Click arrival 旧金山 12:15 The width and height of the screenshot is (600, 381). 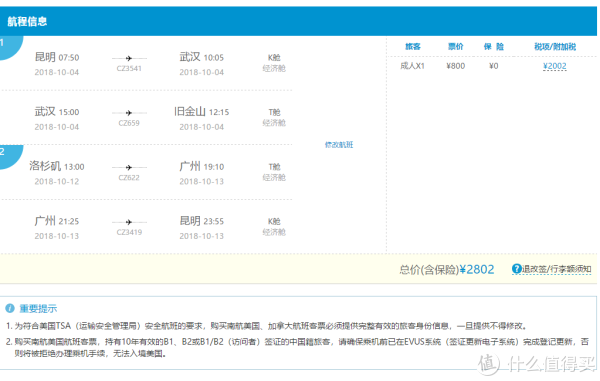click(x=201, y=112)
